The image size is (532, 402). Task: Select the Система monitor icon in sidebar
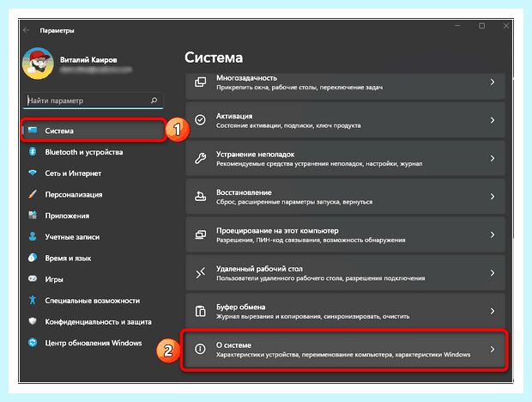tap(33, 131)
